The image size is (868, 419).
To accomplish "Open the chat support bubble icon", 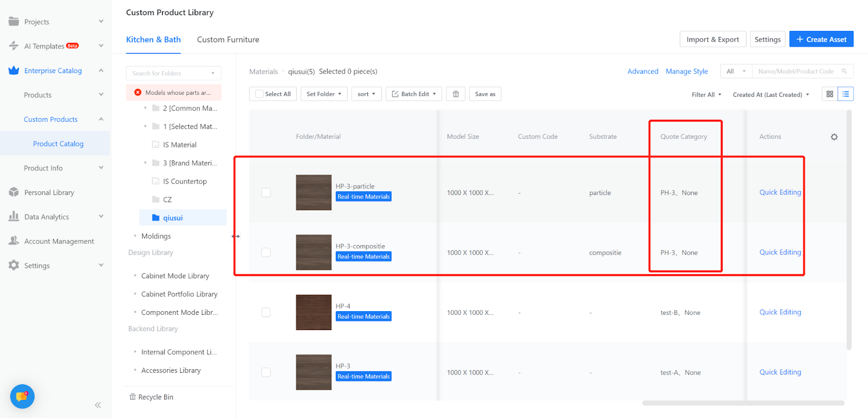I will point(22,397).
